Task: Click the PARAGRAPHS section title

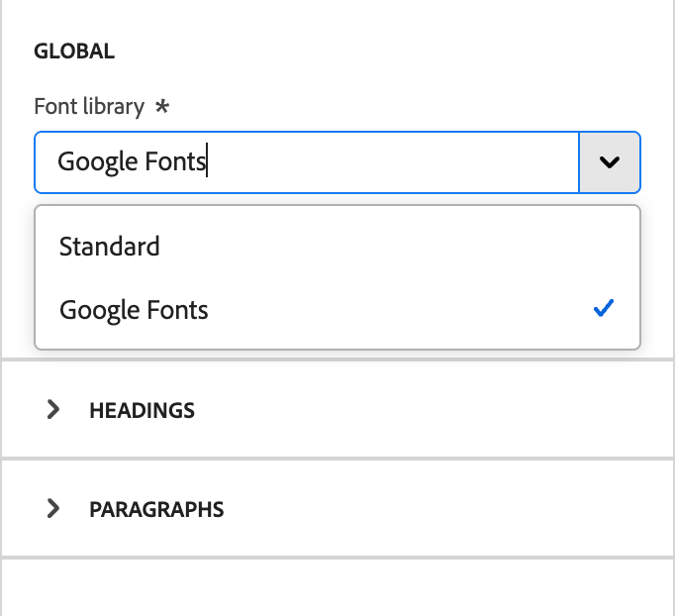Action: tap(156, 510)
